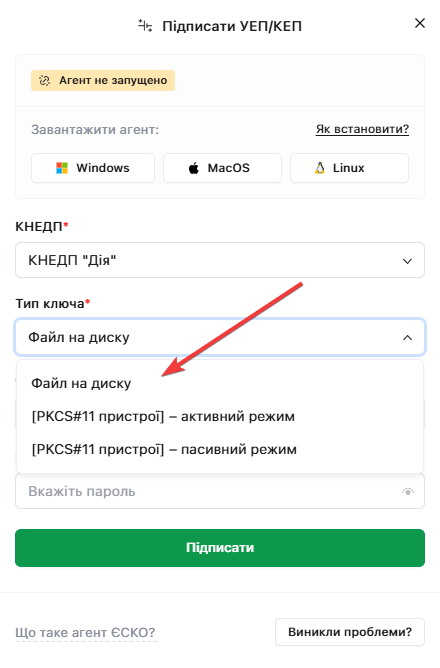Image resolution: width=440 pixels, height=668 pixels.
Task: Click the agent status refresh icon
Action: tap(45, 81)
